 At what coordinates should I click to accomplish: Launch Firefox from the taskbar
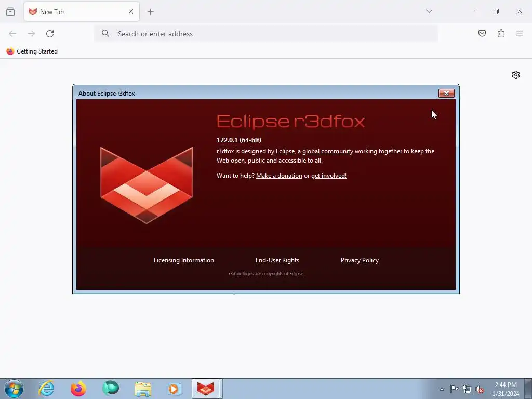point(78,389)
